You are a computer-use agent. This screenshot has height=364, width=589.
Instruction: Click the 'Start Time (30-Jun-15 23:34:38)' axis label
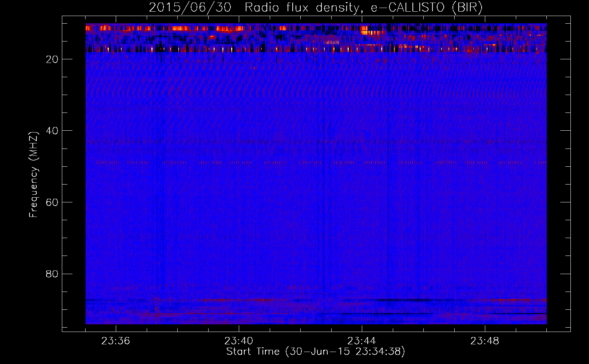tap(316, 352)
